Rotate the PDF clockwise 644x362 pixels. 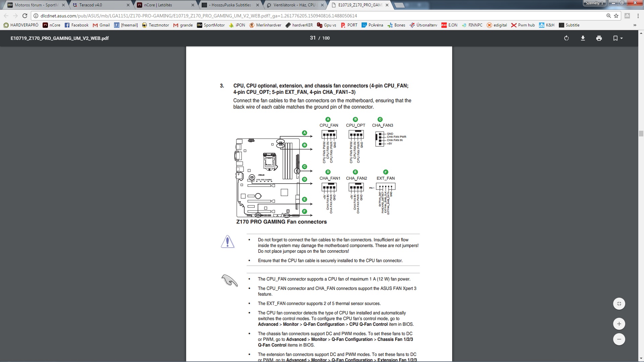pyautogui.click(x=567, y=38)
